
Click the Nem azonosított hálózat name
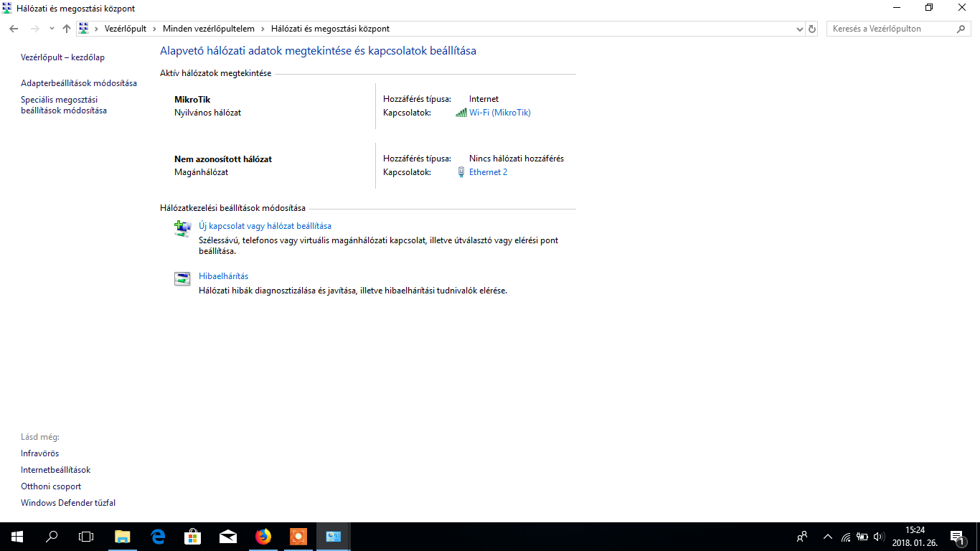[223, 159]
